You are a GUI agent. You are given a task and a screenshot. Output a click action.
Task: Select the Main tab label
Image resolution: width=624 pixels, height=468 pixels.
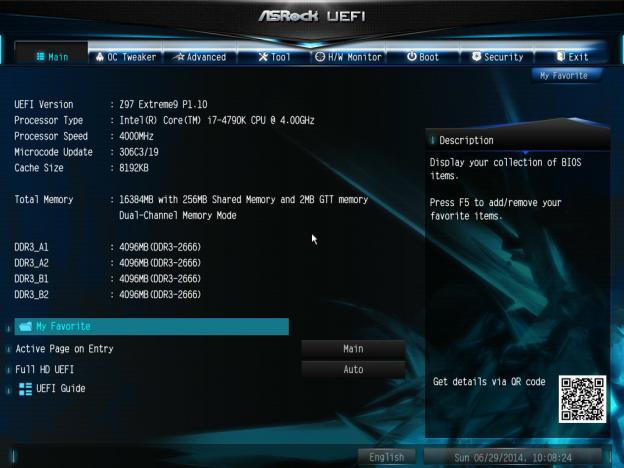[58, 57]
